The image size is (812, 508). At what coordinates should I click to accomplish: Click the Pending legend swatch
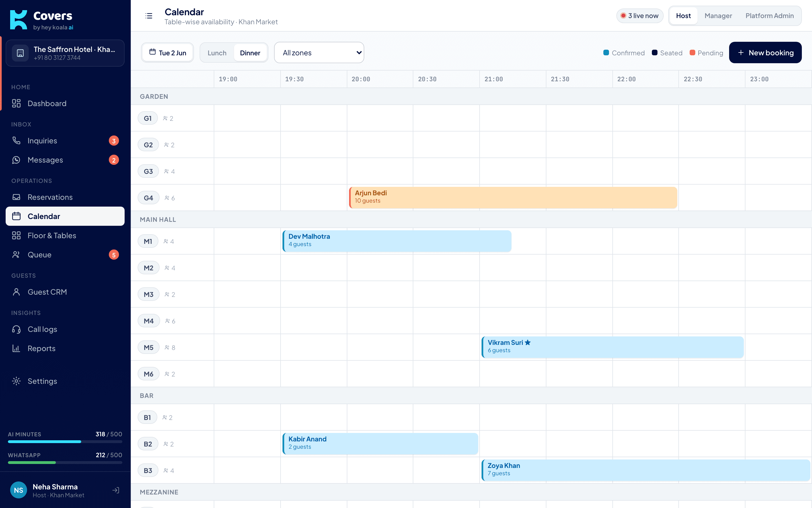(x=692, y=52)
